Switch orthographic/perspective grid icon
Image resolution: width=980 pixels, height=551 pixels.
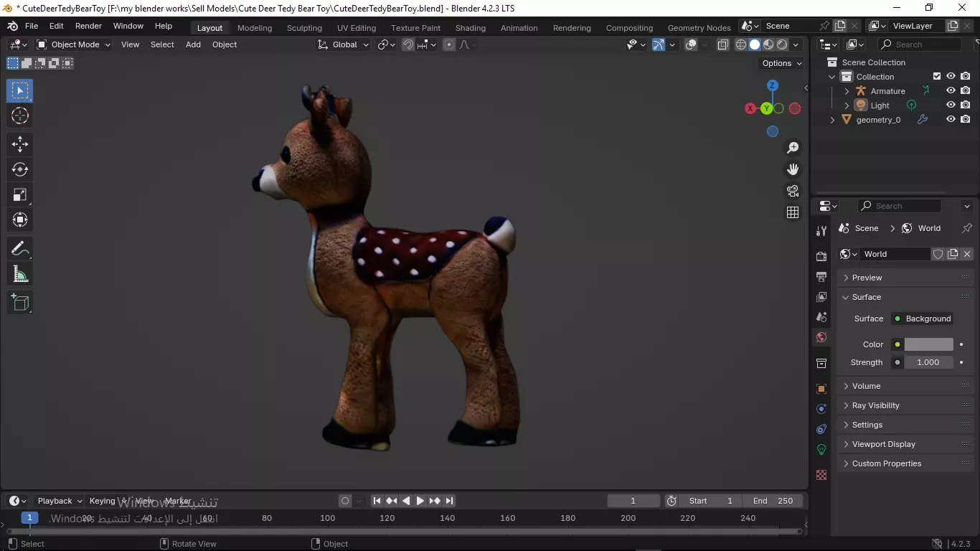(793, 212)
